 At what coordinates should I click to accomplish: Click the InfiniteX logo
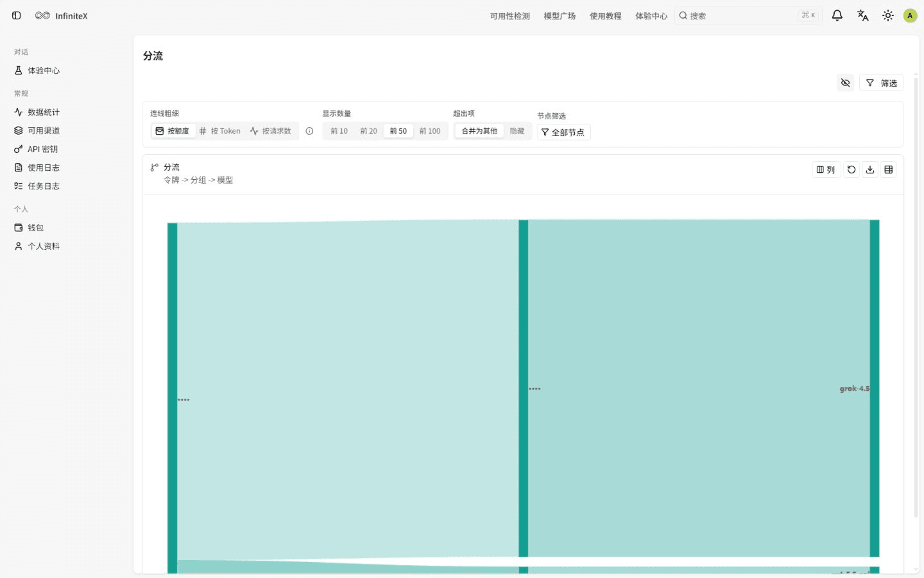point(62,15)
